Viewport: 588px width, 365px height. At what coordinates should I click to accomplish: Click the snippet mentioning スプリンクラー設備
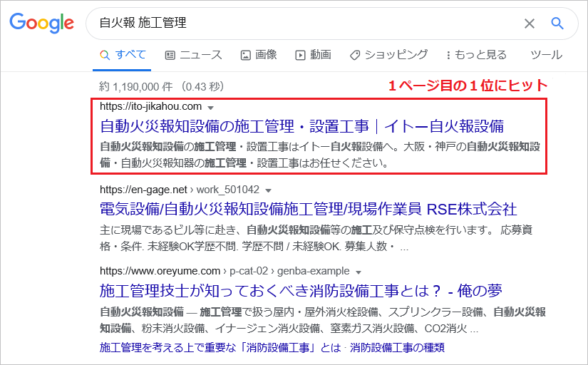[x=323, y=320]
